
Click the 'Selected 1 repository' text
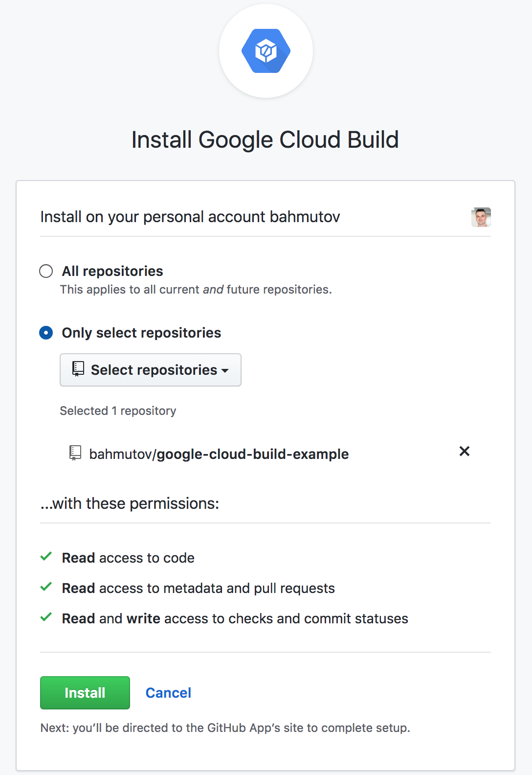click(118, 411)
